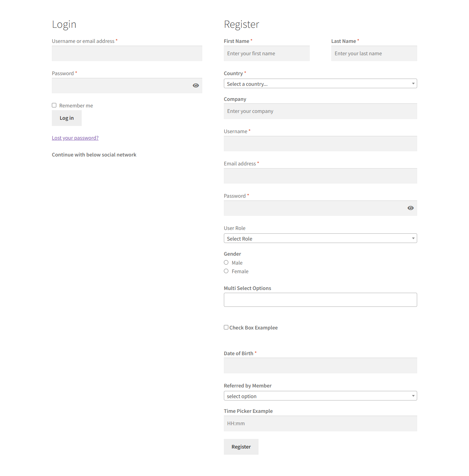Open the Referred by Member dropdown
The width and height of the screenshot is (469, 476).
[320, 396]
